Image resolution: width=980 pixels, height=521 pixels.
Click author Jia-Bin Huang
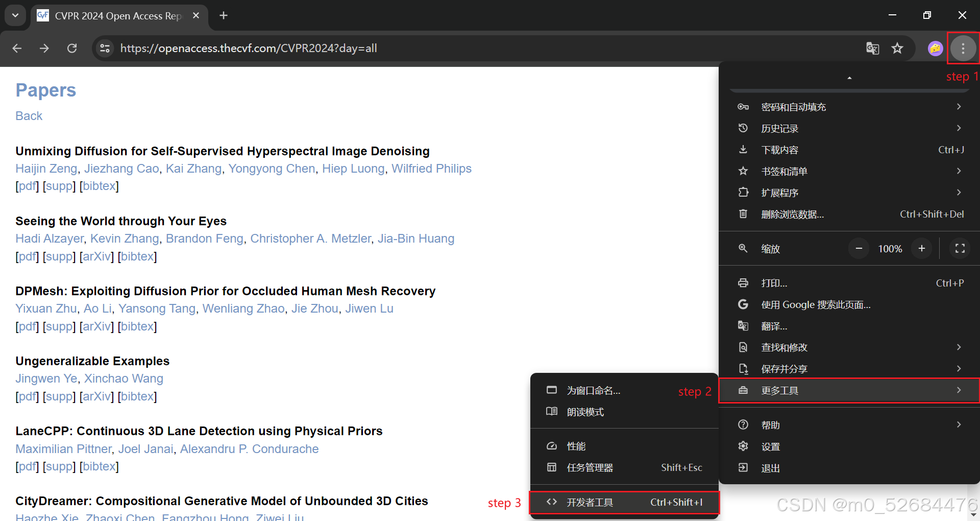tap(416, 239)
